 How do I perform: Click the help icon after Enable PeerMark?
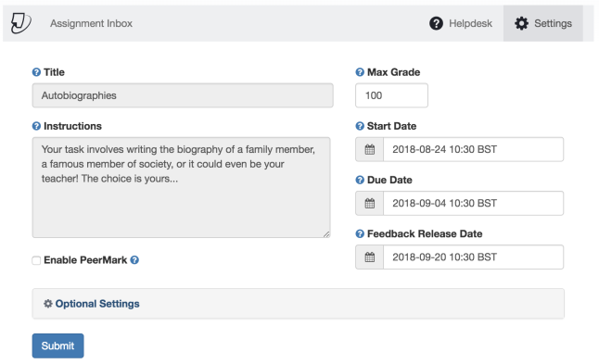point(134,260)
